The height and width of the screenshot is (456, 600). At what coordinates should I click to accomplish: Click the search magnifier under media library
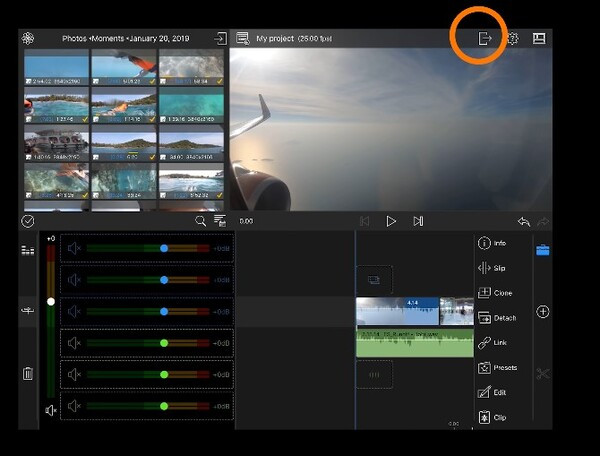200,221
